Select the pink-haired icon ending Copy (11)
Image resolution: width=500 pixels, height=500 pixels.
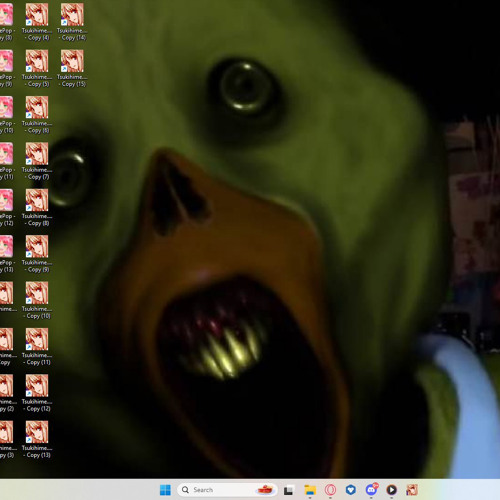(x=7, y=161)
